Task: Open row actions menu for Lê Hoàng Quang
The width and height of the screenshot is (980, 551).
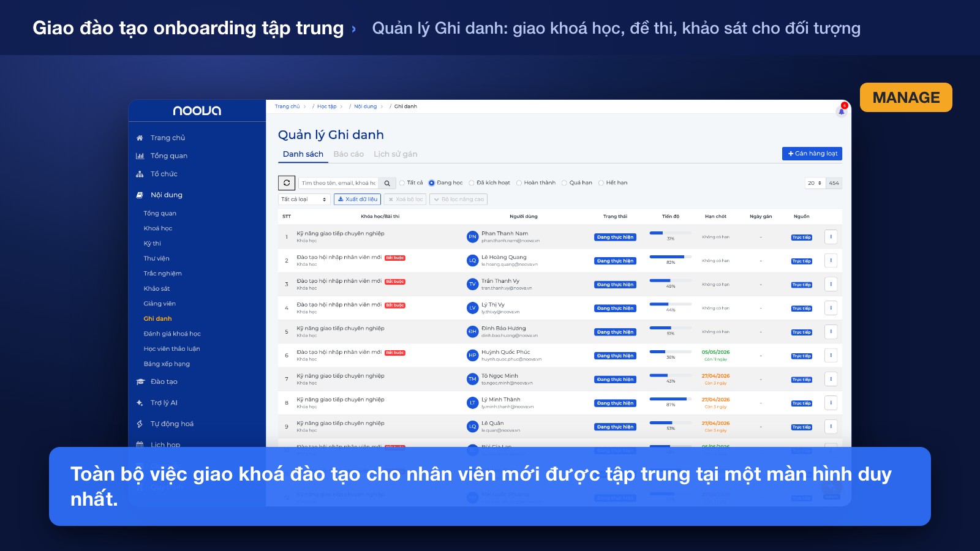Action: 831,261
